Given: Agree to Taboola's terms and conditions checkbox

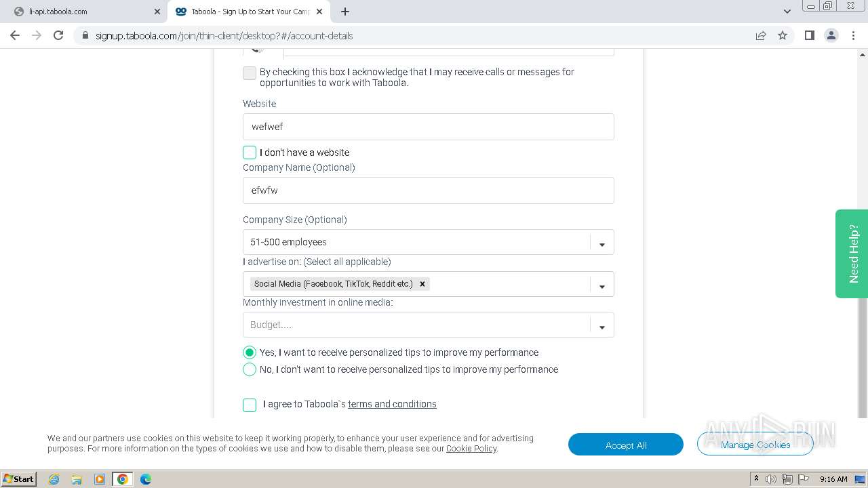Looking at the screenshot, I should point(250,405).
